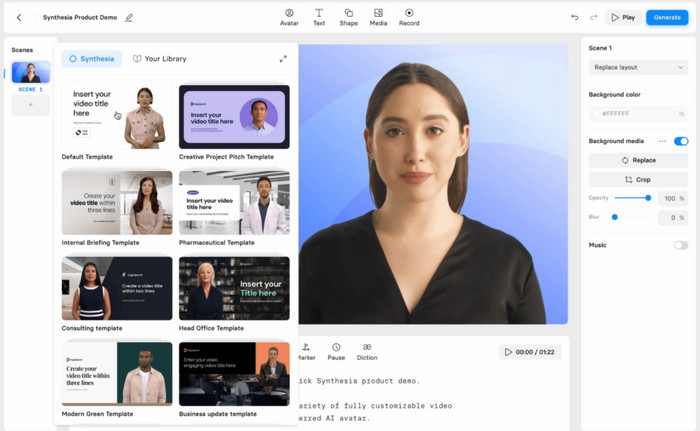This screenshot has height=431, width=700.
Task: Expand the template panel to full size
Action: [283, 59]
